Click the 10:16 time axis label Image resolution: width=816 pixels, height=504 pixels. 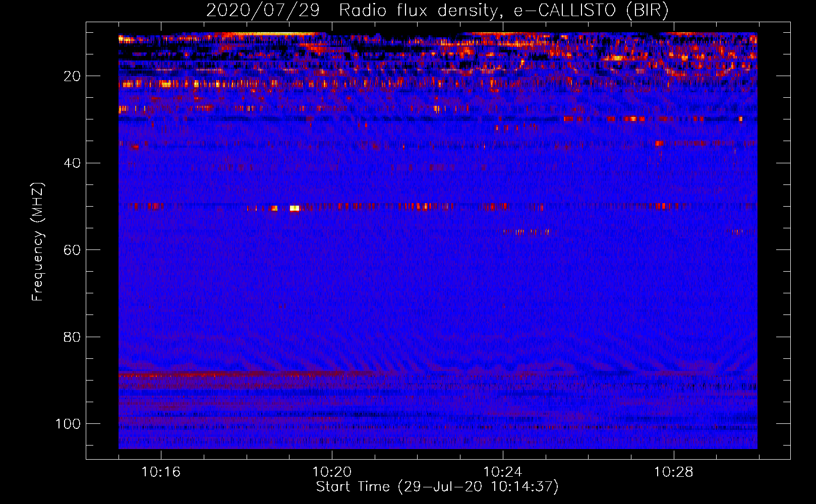[161, 472]
